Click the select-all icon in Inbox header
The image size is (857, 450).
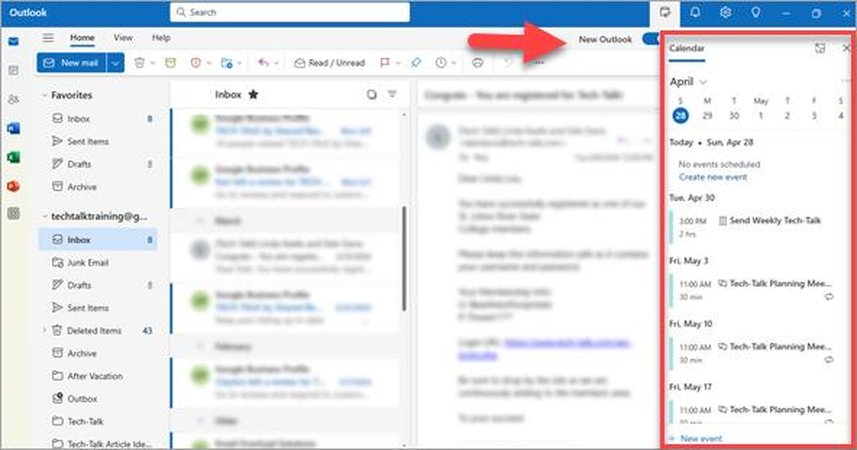click(x=372, y=95)
